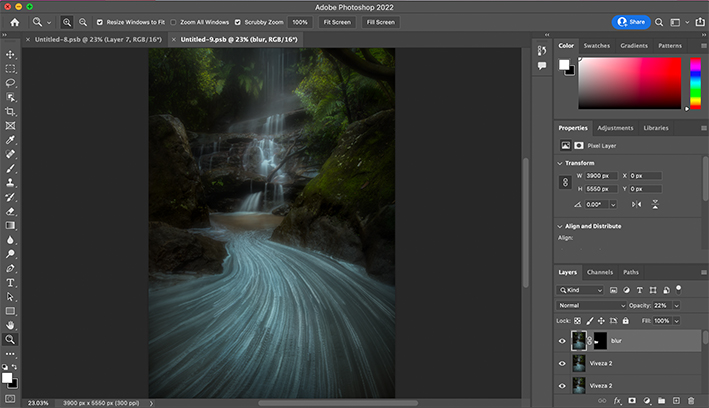Toggle Resize Windows to Fit checkbox
The image size is (709, 408).
100,21
